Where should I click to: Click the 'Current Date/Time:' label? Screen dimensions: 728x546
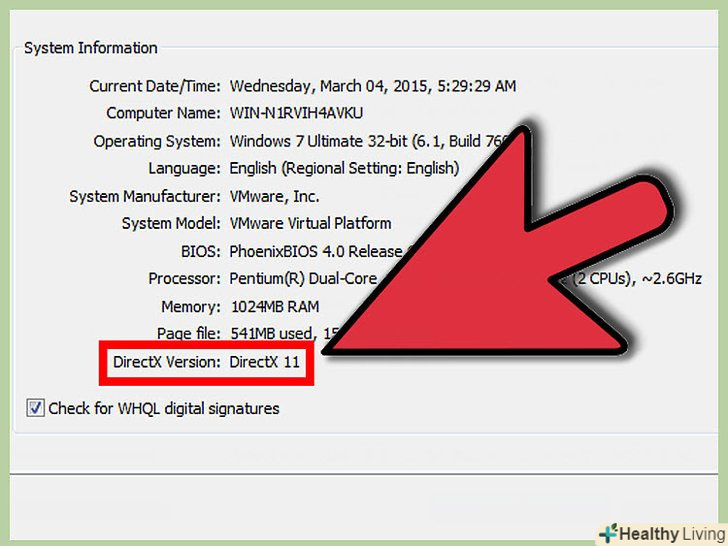(x=155, y=86)
